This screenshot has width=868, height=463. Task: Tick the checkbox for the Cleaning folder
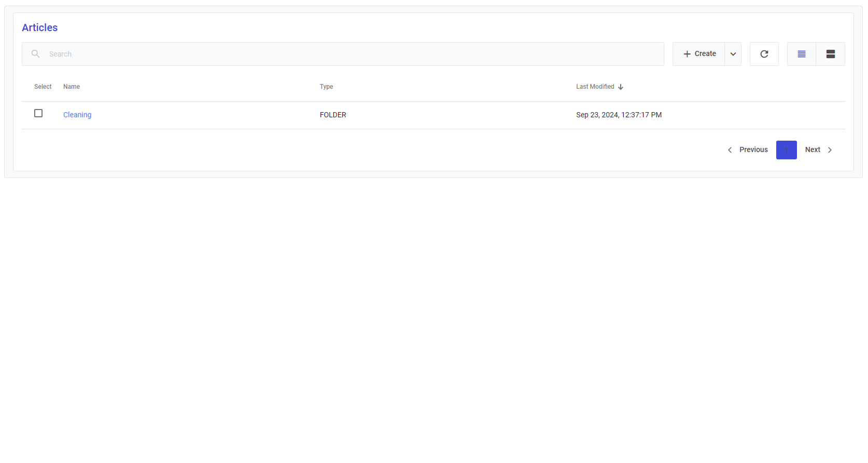38,113
